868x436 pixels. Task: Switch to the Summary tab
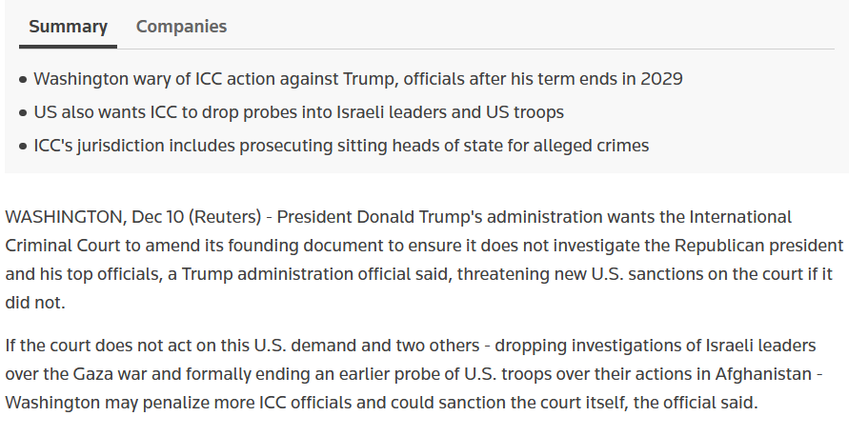[x=68, y=27]
